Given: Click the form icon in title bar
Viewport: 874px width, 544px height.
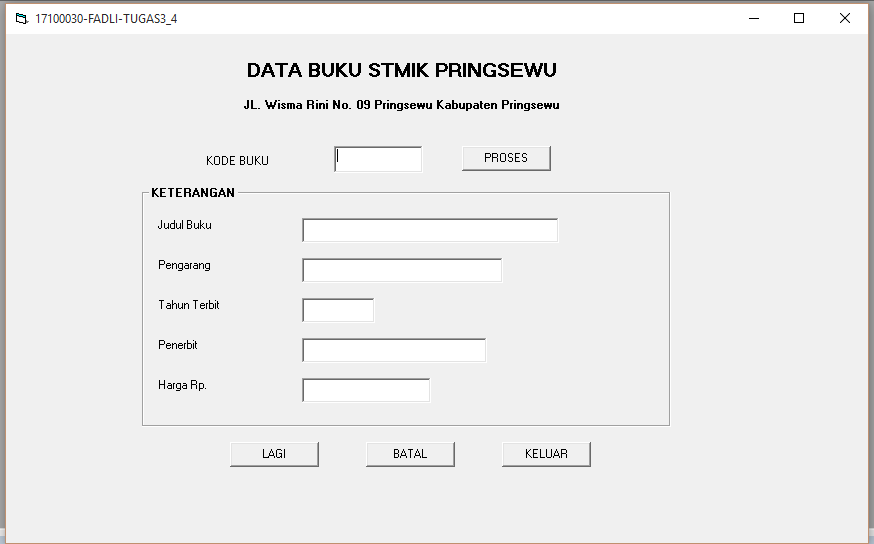Looking at the screenshot, I should coord(22,18).
